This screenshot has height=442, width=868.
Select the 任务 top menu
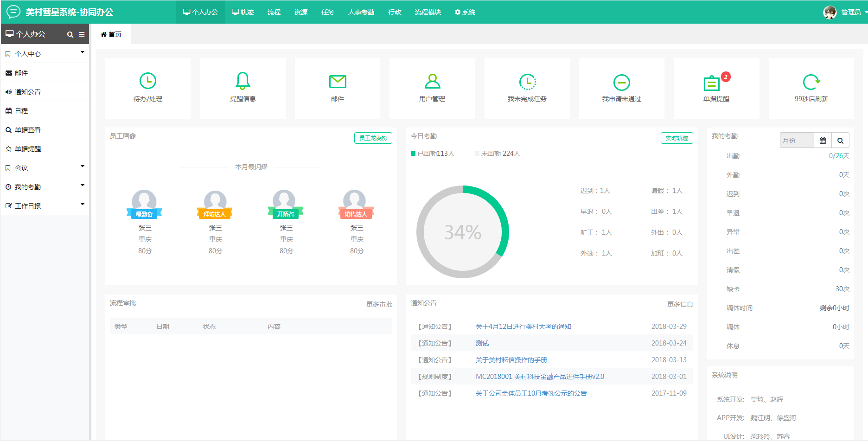tap(328, 12)
